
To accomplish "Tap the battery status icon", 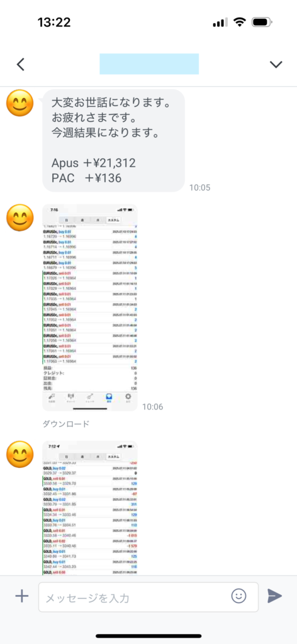I will click(262, 22).
